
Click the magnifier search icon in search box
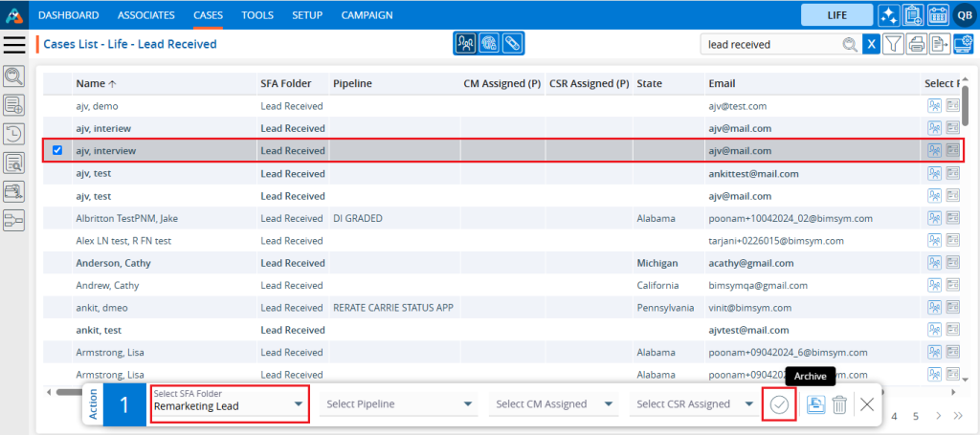coord(849,44)
